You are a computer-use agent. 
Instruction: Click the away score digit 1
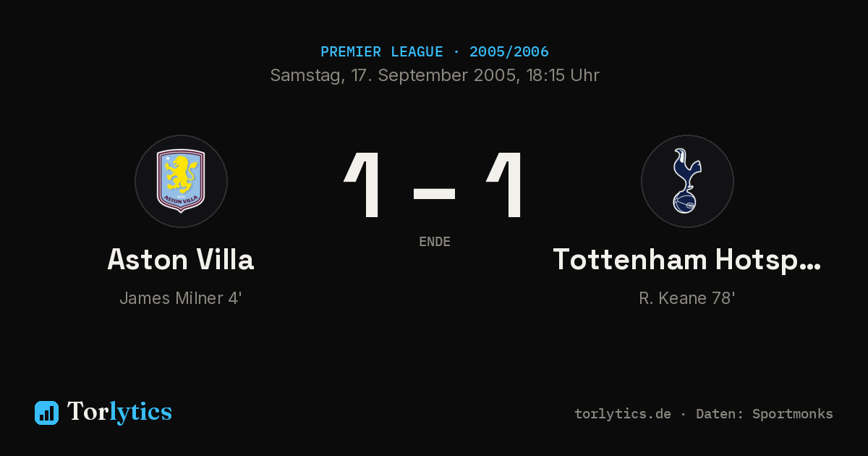pos(505,185)
